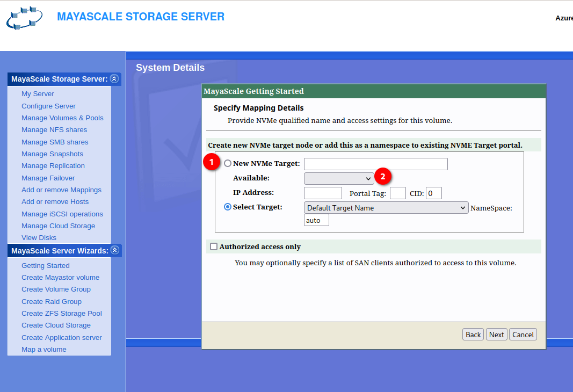
Task: Cancel the Getting Started wizard
Action: 523,335
